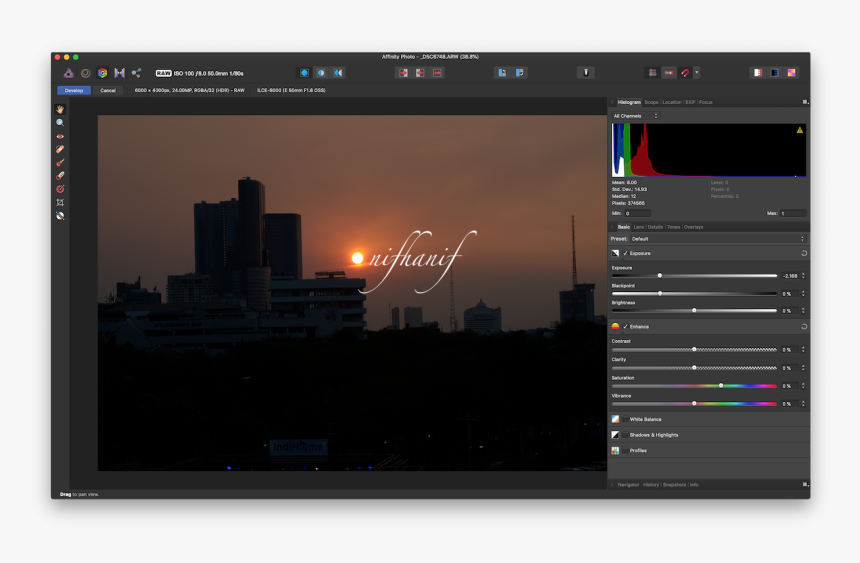Open the Preset Default dropdown
Image resolution: width=860 pixels, height=563 pixels.
718,239
